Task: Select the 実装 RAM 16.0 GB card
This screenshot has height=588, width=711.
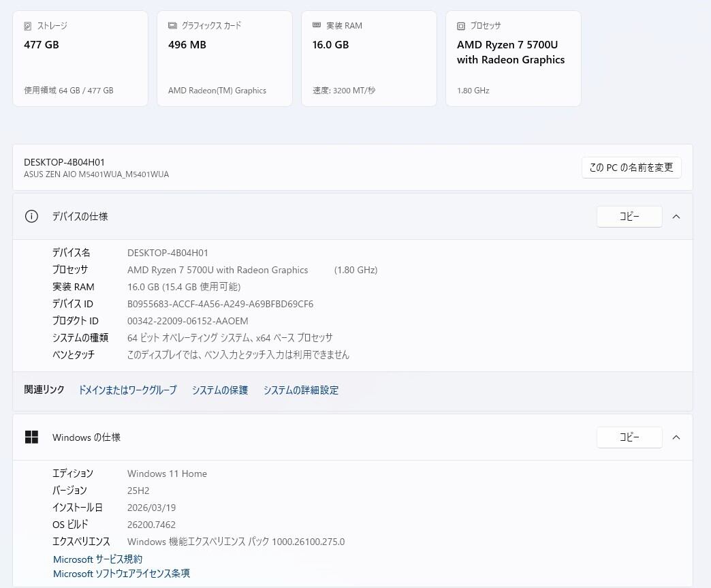Action: [369, 59]
